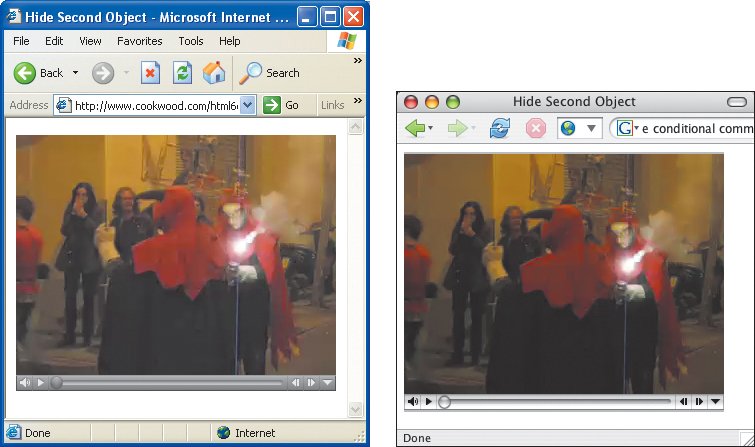Click the green Go button in Internet Explorer
755x447 pixels.
coord(281,105)
